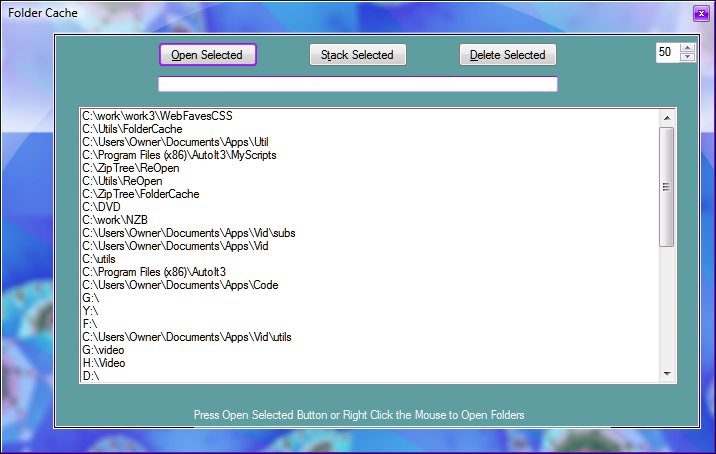Click the vertical scrollbar thumb
The image size is (716, 454).
point(667,186)
